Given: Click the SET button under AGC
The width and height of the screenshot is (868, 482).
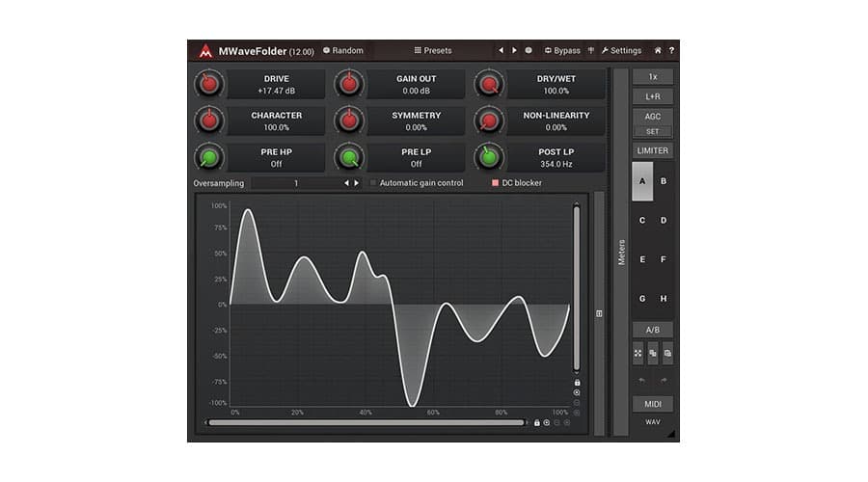Looking at the screenshot, I should (x=653, y=132).
